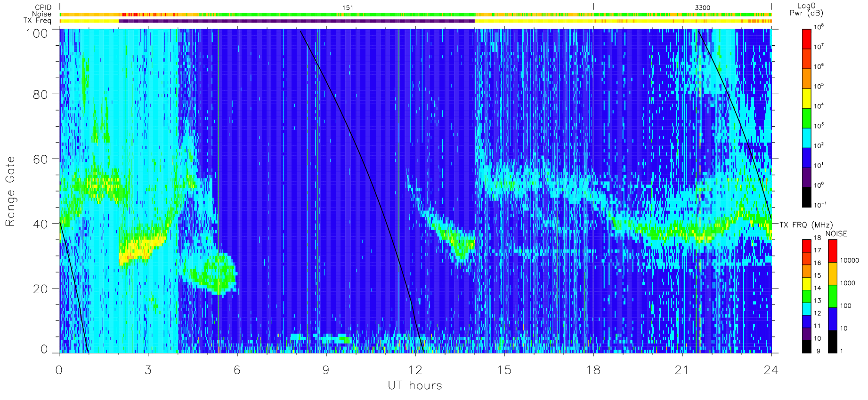Click the "3" tick label on the UT hours axis
868x400 pixels.
[x=148, y=370]
